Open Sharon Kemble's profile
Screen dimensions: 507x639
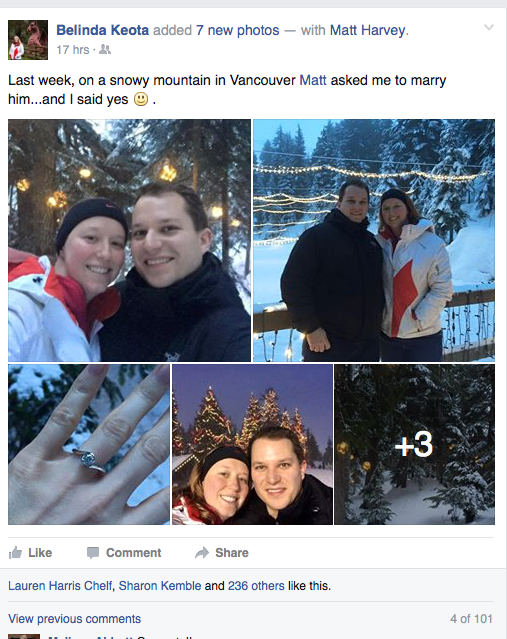pos(160,586)
